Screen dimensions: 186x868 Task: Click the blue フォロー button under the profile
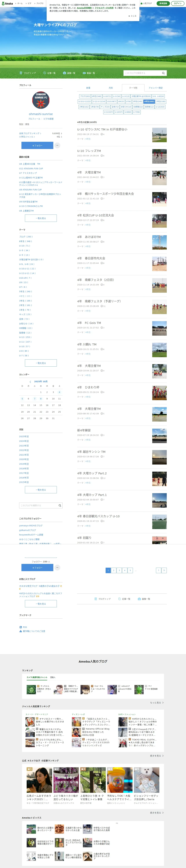coord(38,145)
